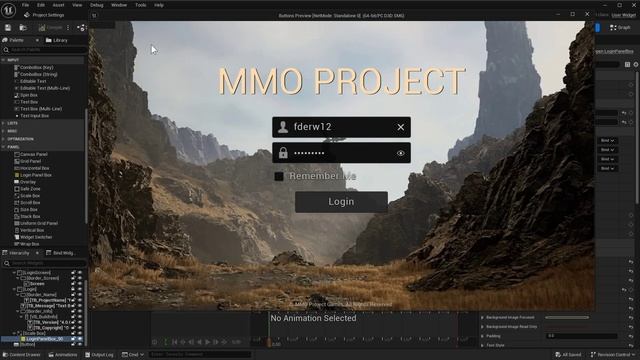640x360 pixels.
Task: Toggle visibility of Border_Screen in hierarchy
Action: point(80,278)
